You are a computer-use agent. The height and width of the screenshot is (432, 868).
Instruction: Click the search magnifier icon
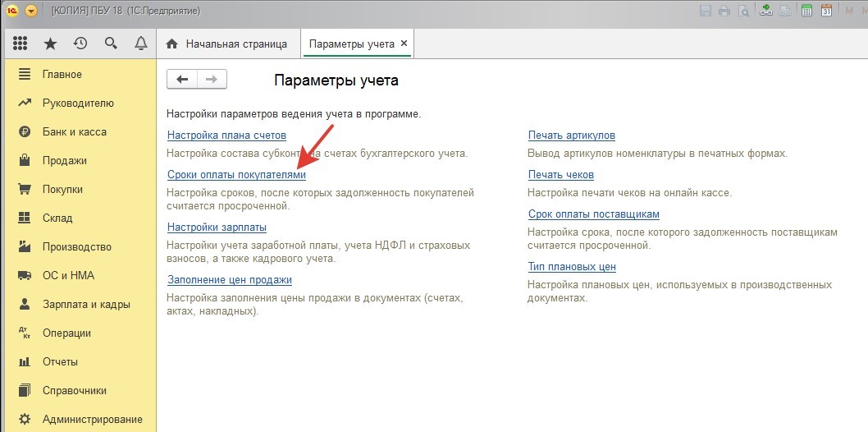click(111, 44)
